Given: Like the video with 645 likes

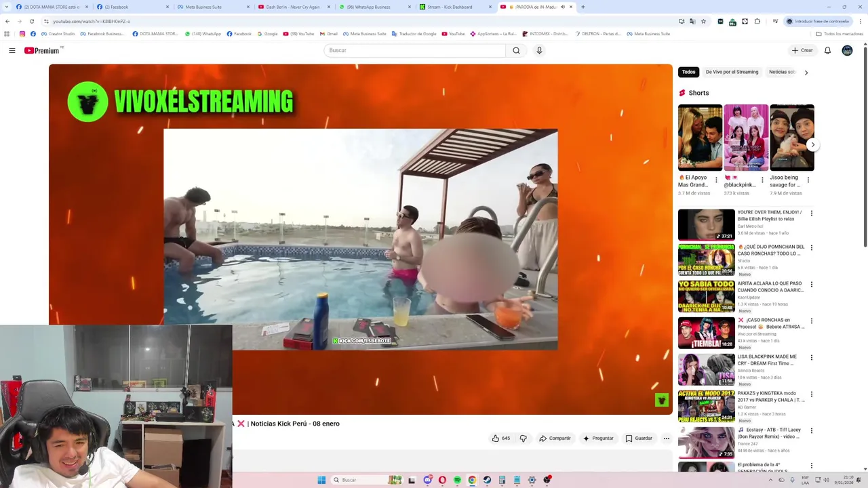Looking at the screenshot, I should 500,439.
